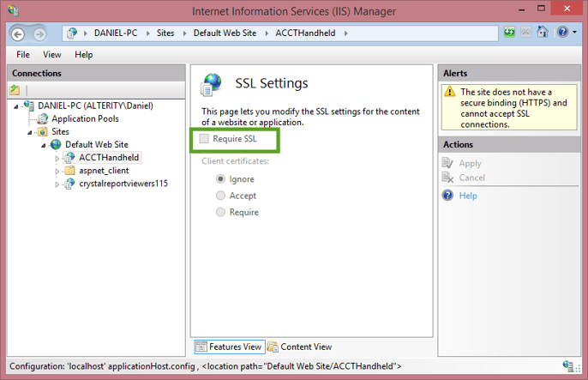Select Application Pools in the Connections tree
Screen dimensions: 588x380
click(85, 118)
